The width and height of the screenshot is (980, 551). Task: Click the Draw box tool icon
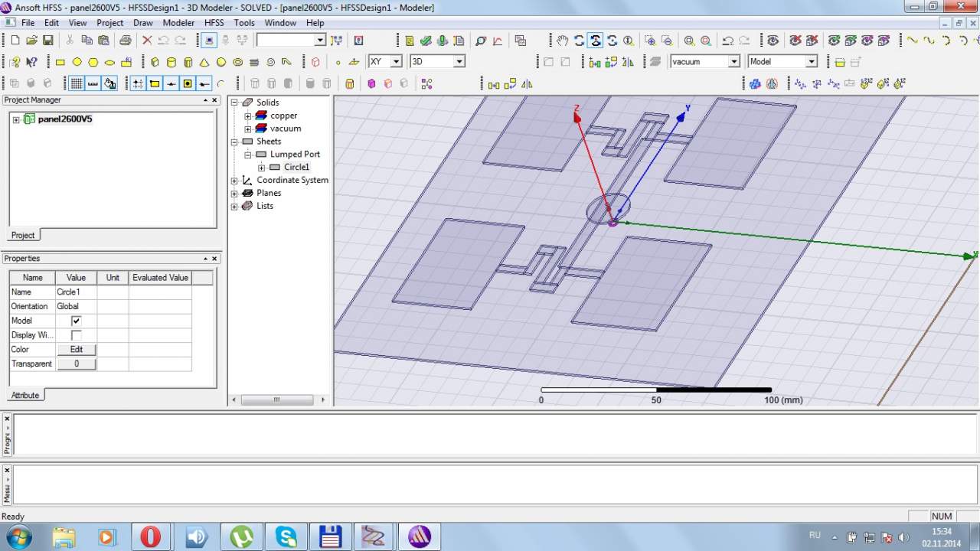click(x=155, y=62)
